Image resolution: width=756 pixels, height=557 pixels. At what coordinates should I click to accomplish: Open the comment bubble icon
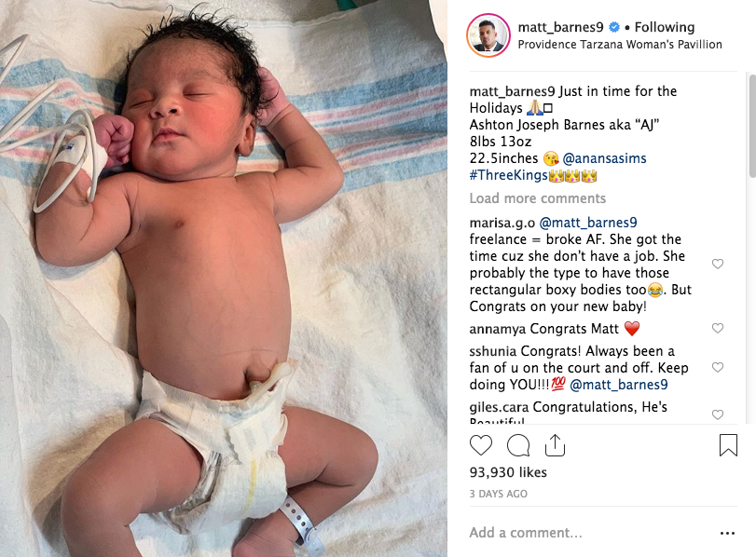(518, 445)
